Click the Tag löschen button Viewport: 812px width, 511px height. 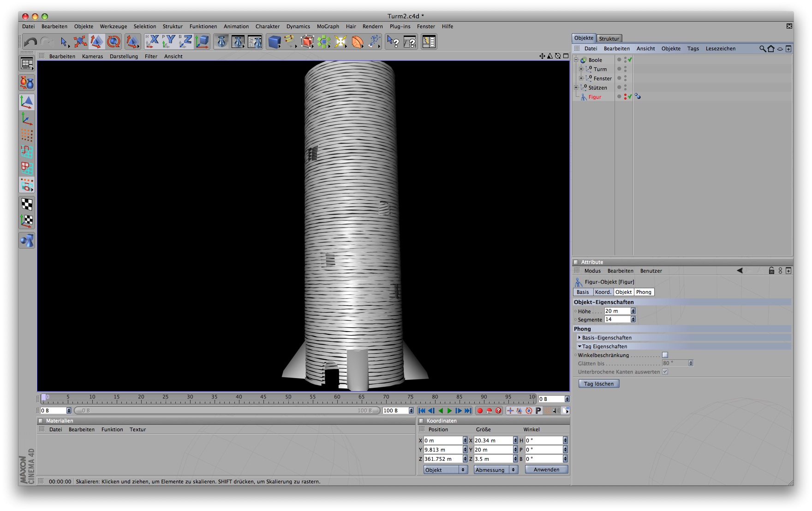[x=598, y=384]
